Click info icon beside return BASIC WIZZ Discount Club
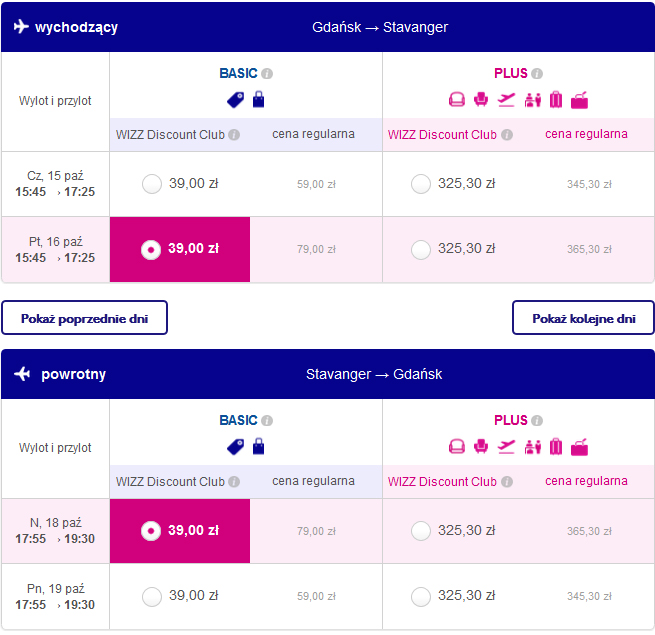Viewport: 655px width, 635px height. [234, 482]
